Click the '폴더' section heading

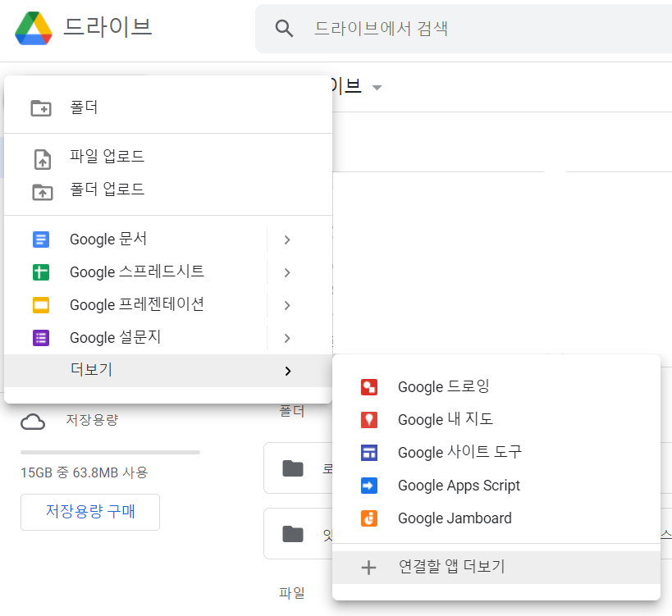[x=292, y=411]
